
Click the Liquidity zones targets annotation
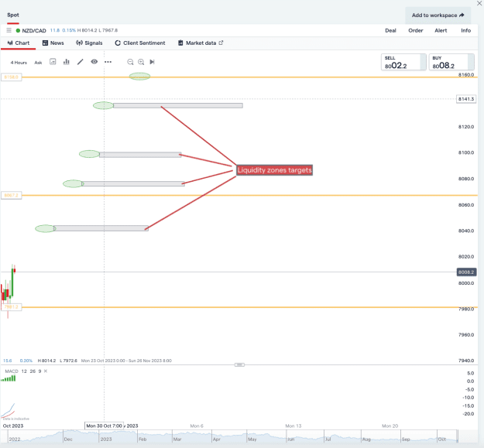274,170
